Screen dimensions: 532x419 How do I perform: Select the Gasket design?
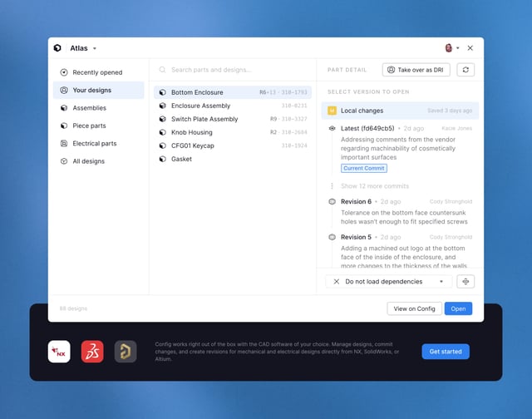click(233, 159)
